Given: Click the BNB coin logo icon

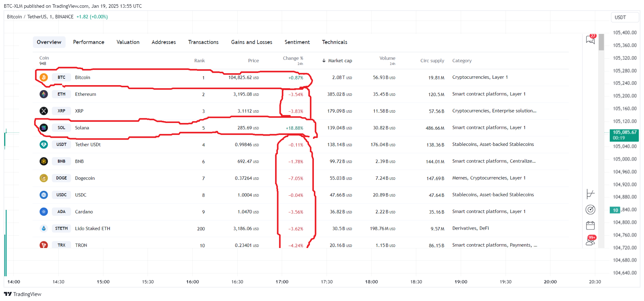Looking at the screenshot, I should coord(44,161).
